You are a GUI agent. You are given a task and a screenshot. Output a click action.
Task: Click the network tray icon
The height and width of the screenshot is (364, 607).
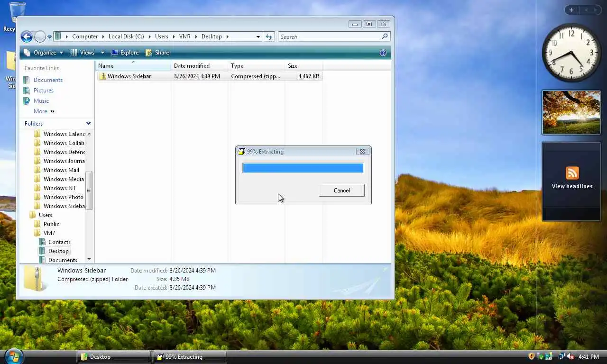561,356
